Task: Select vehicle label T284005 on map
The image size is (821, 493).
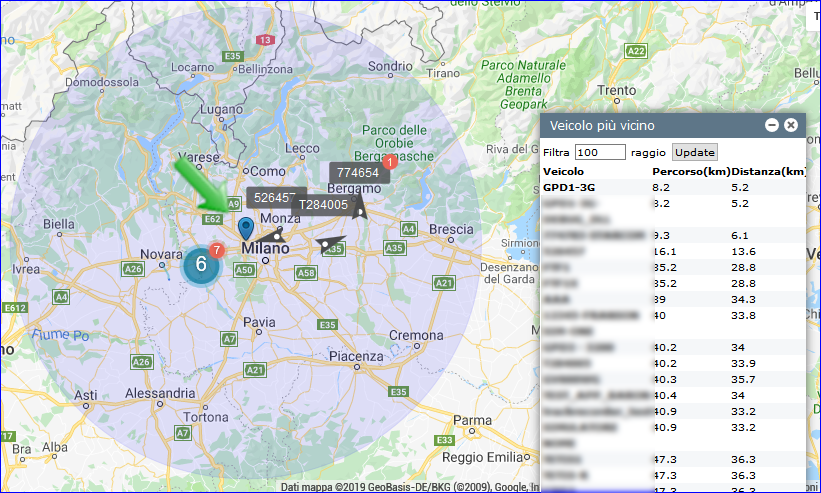Action: (323, 205)
